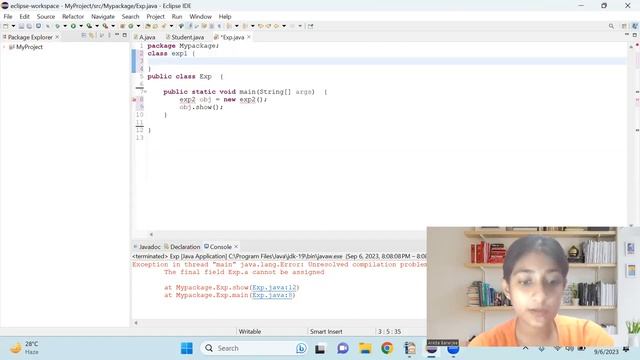Click the Windows Start button

tap(187, 348)
